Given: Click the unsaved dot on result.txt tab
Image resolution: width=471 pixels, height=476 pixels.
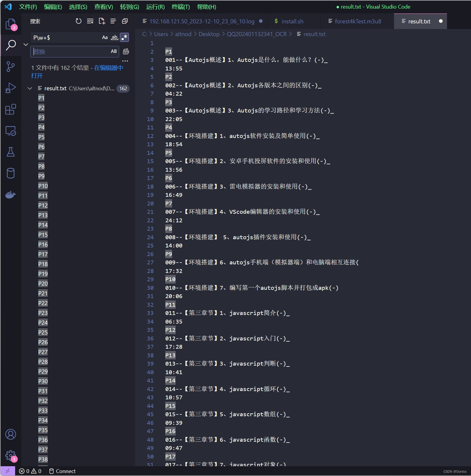Looking at the screenshot, I should [440, 21].
